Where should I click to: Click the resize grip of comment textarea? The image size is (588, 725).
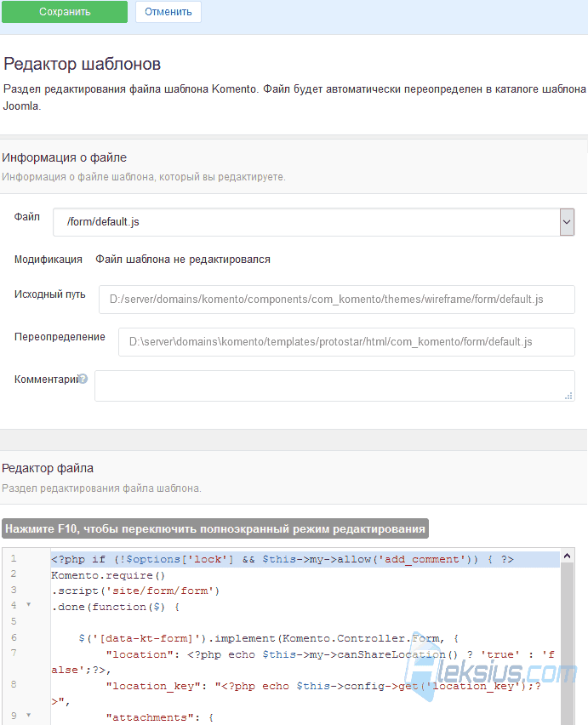pos(568,396)
